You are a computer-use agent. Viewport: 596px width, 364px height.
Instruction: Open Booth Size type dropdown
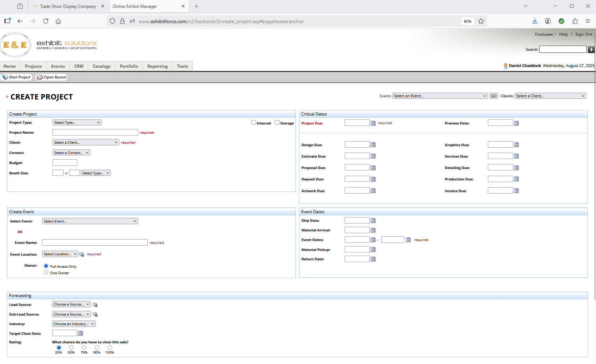point(96,173)
